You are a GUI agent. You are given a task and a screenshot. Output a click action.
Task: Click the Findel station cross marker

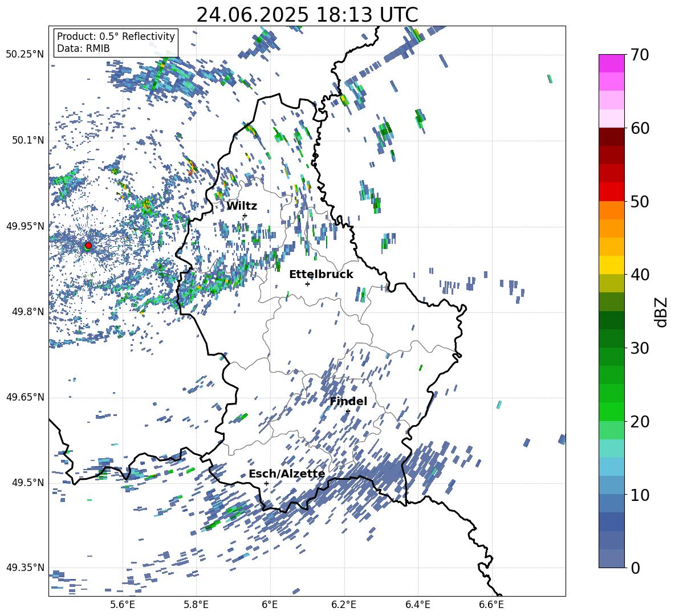tap(348, 411)
